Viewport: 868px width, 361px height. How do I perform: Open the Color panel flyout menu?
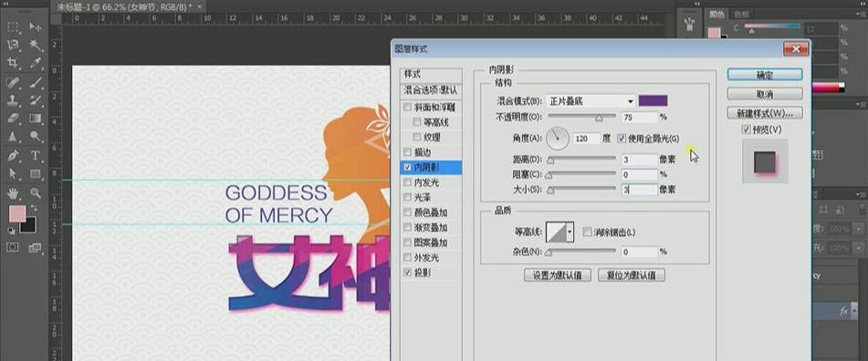[861, 14]
